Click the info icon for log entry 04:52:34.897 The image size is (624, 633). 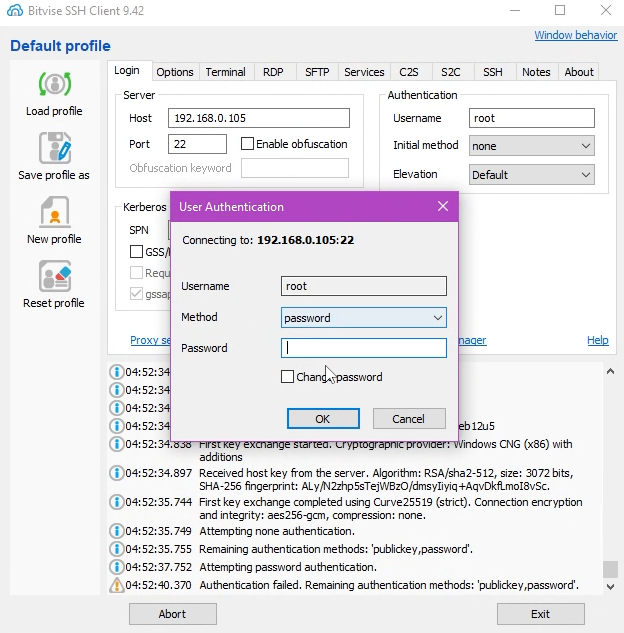tap(117, 473)
